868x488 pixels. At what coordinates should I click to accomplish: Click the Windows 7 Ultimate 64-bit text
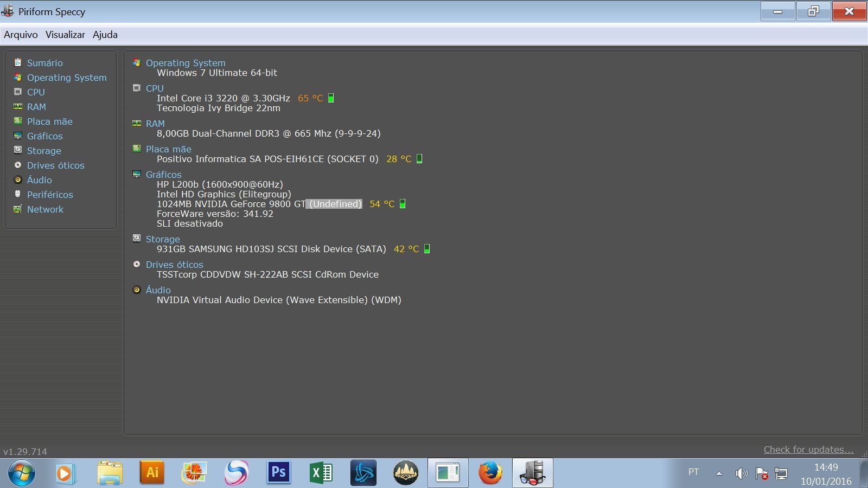217,73
